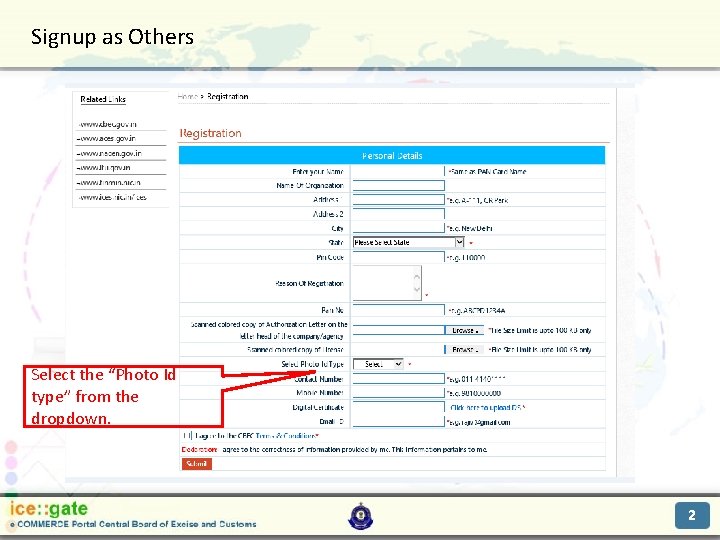Open the www.nacen.gov.in related link

(x=110, y=153)
